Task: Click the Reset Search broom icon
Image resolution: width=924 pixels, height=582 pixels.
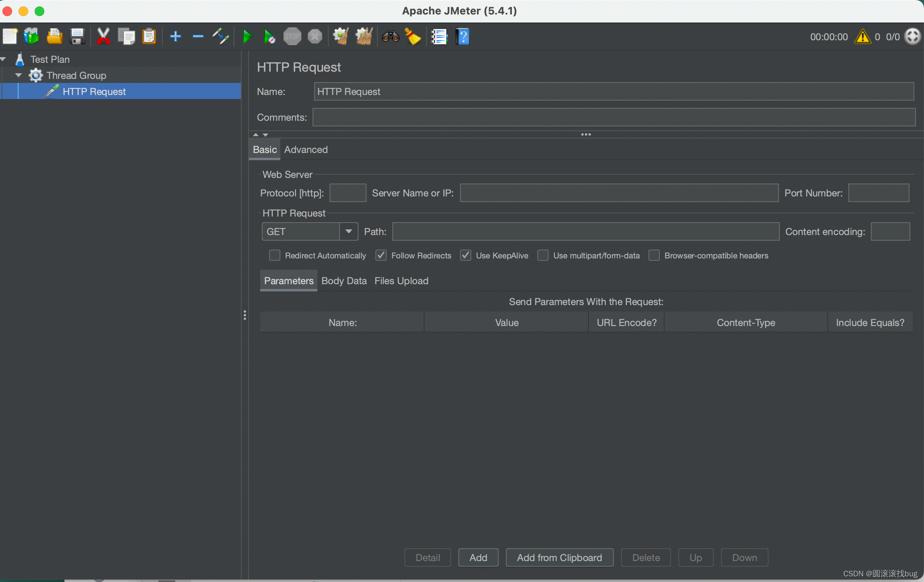Action: click(x=413, y=37)
